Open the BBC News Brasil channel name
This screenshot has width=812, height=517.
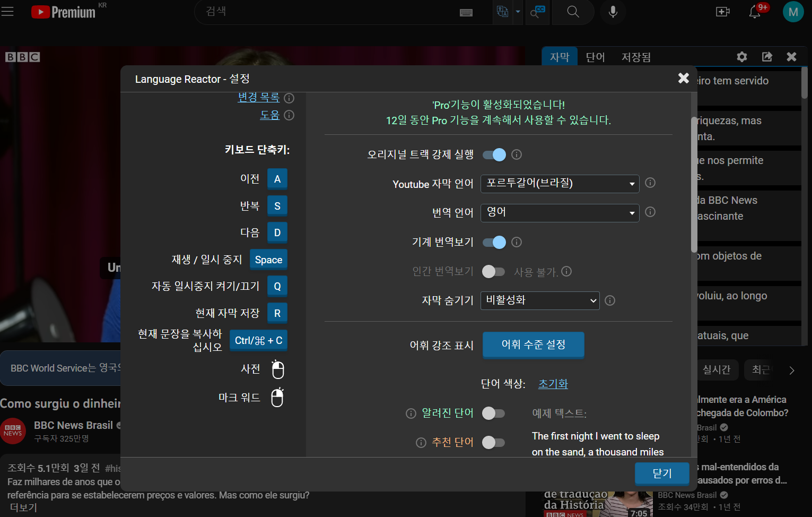[73, 425]
